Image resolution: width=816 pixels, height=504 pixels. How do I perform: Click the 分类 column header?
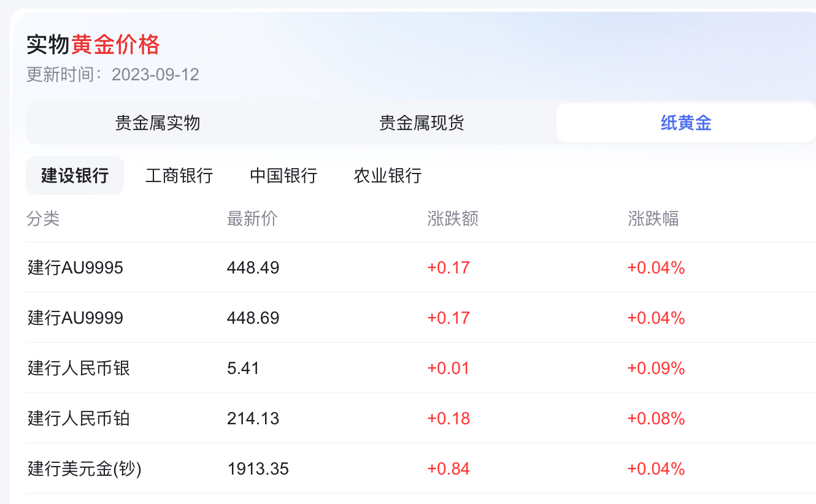[43, 219]
